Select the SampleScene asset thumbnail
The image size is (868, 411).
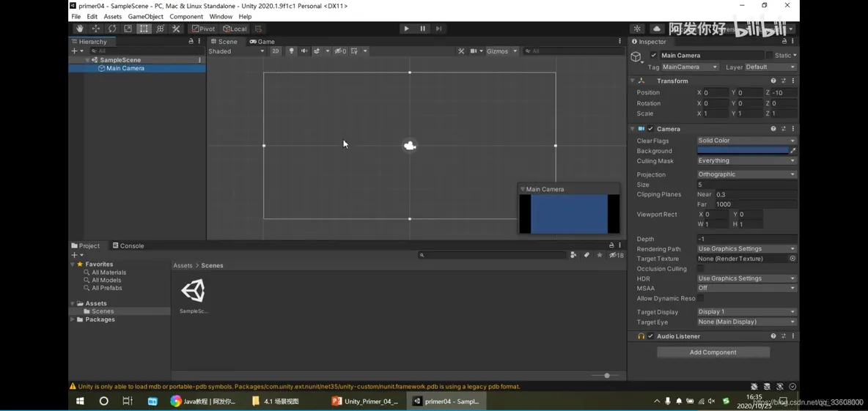(194, 291)
